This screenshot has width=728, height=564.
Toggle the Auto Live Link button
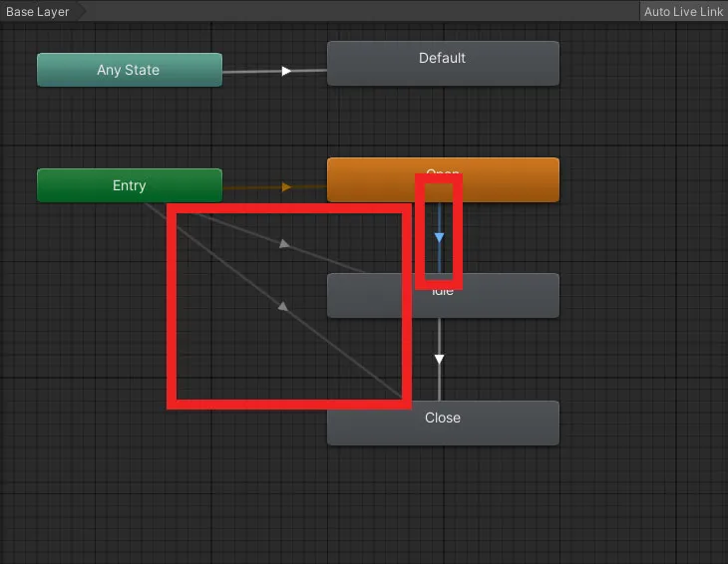[683, 12]
